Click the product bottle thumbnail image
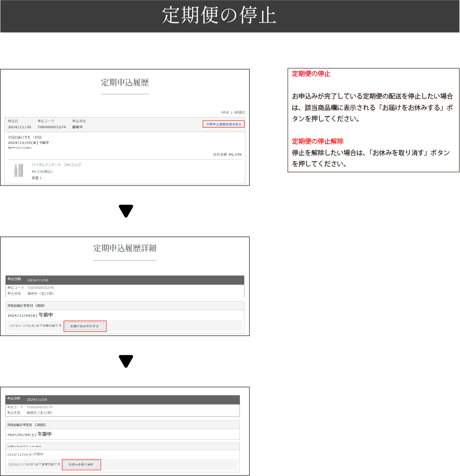Viewport: 460px width, 476px height. [19, 171]
